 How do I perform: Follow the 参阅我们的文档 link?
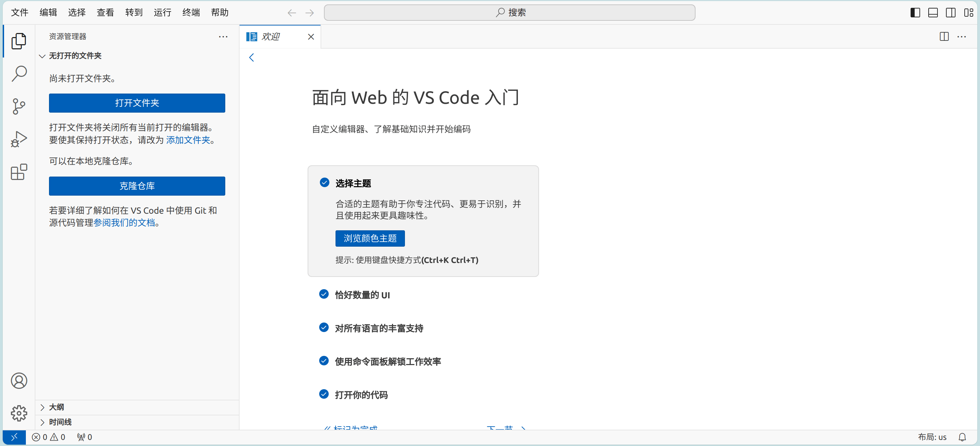coord(124,222)
